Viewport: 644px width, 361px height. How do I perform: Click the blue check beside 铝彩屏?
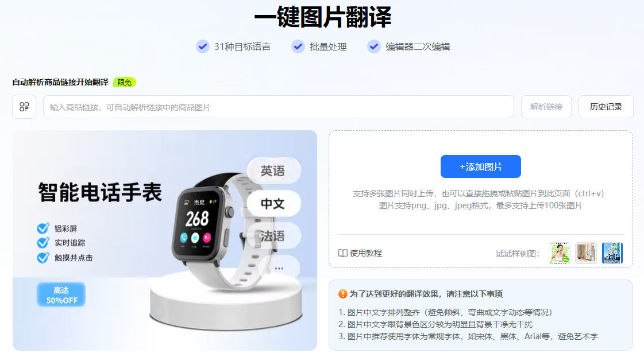pyautogui.click(x=43, y=228)
